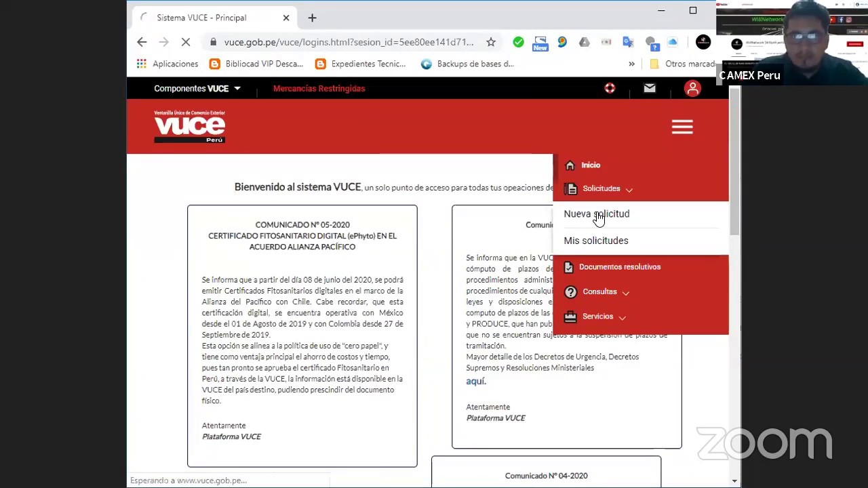Collapse the Solicitudes chevron
This screenshot has height=488, width=868.
[x=629, y=189]
